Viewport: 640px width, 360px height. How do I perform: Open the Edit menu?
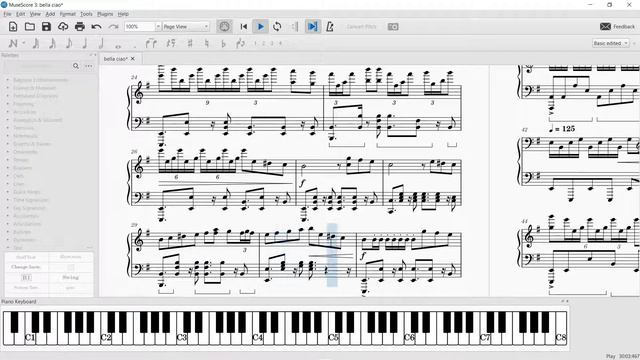click(x=20, y=14)
